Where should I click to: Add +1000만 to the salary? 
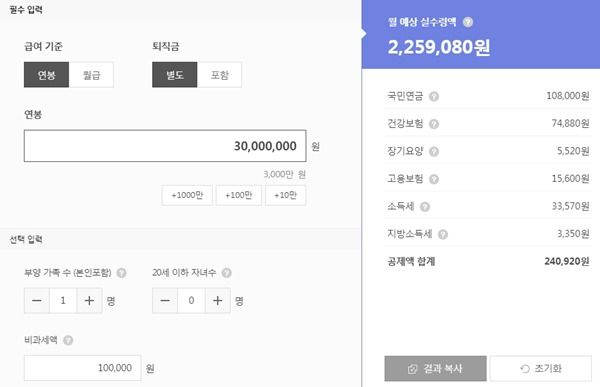187,195
